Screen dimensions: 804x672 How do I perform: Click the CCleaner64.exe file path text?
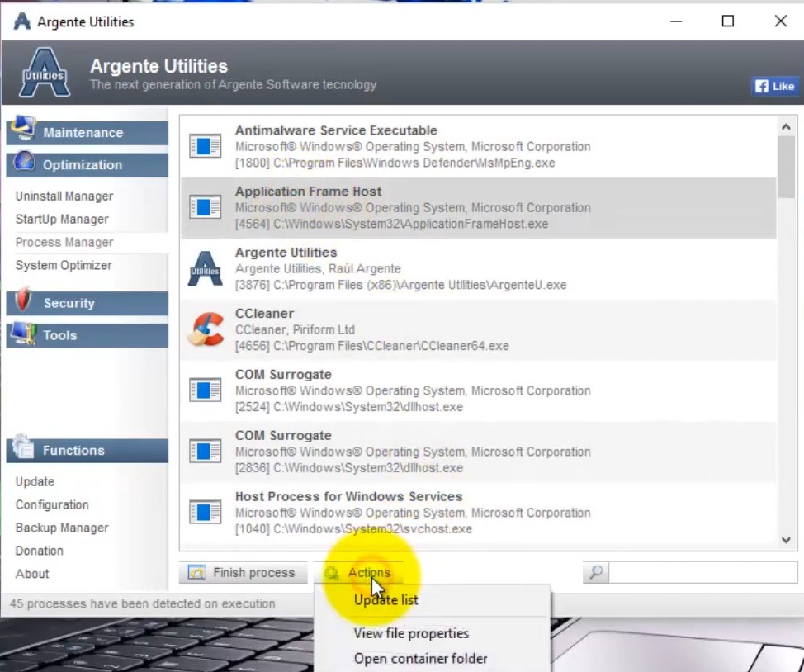click(x=372, y=346)
